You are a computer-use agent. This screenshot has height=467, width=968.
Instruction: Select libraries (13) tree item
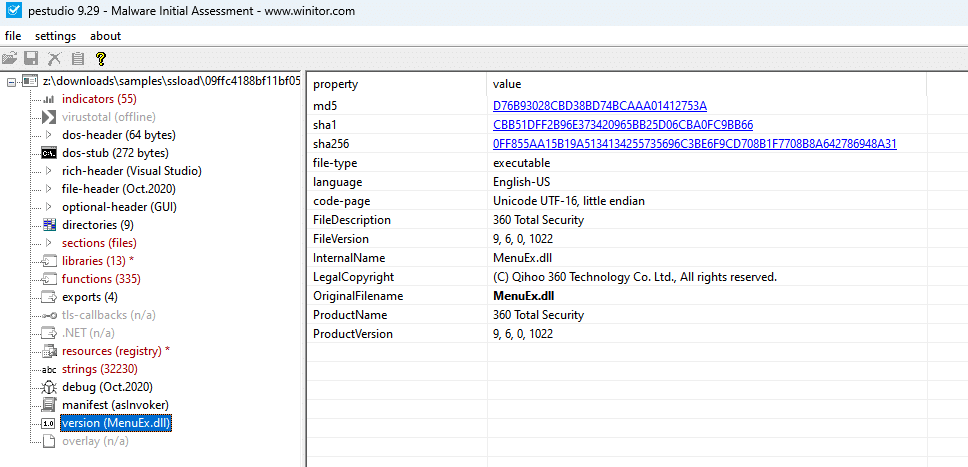pos(98,261)
